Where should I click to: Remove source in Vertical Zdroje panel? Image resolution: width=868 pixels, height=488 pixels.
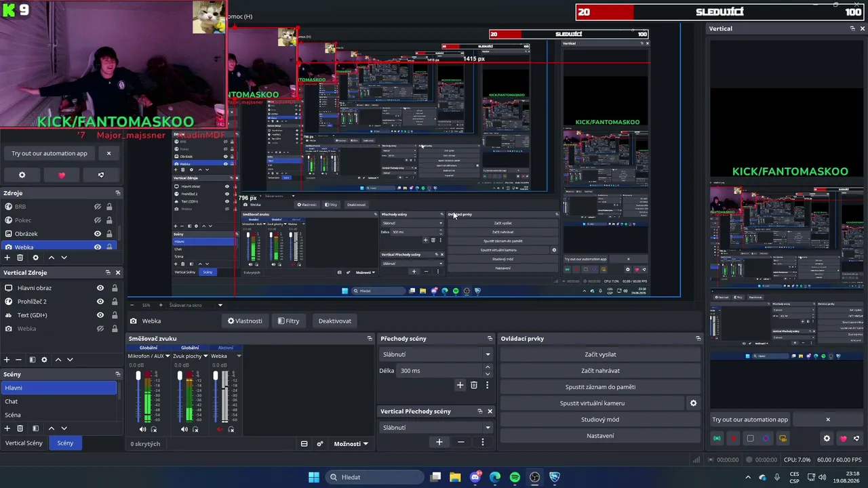point(19,360)
